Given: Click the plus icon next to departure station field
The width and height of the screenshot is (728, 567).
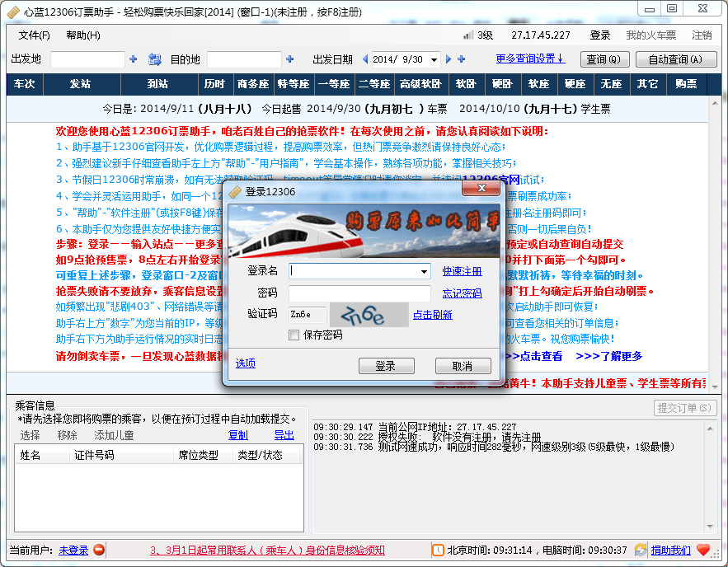Looking at the screenshot, I should click(134, 59).
